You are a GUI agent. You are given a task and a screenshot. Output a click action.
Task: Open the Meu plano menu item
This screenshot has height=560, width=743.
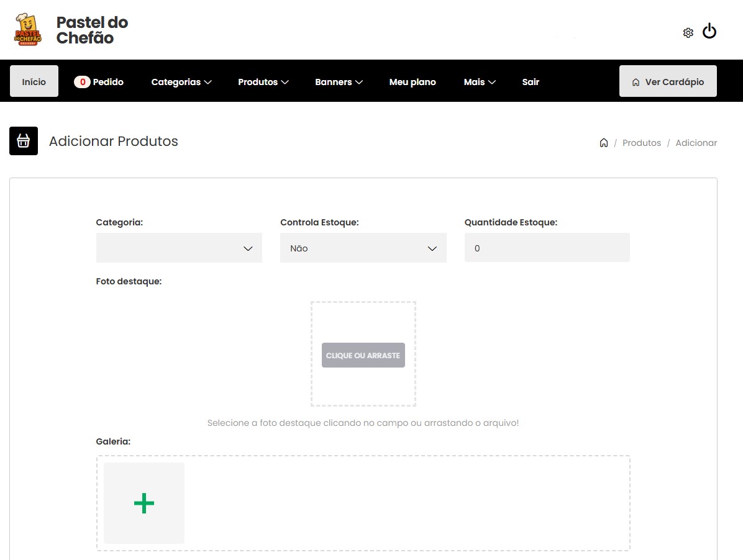(x=413, y=81)
